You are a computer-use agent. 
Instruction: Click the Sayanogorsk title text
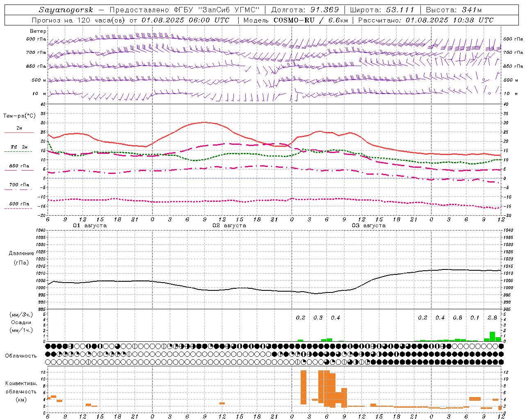click(66, 10)
